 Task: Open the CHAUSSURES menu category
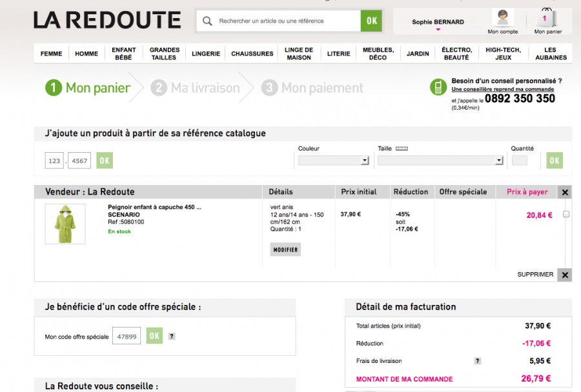(252, 54)
